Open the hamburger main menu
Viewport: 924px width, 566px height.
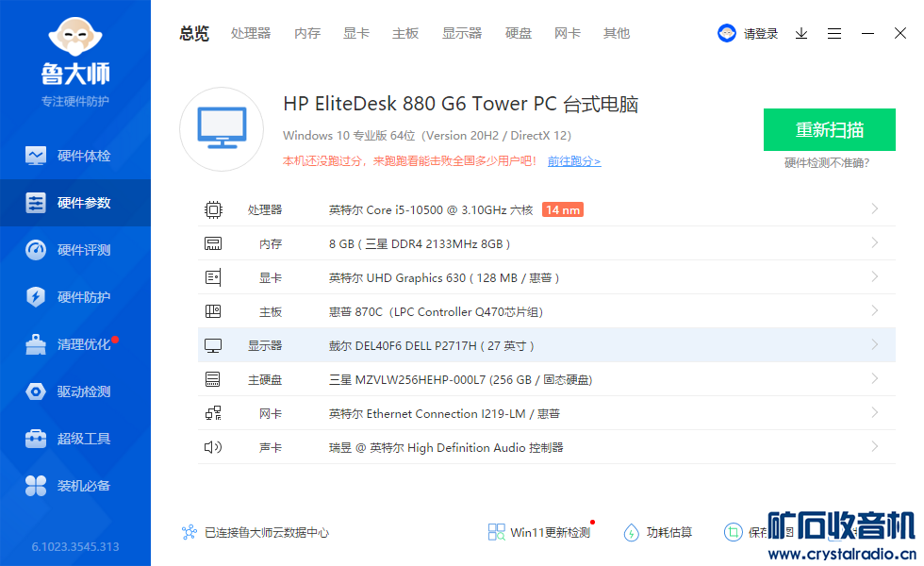(x=834, y=34)
